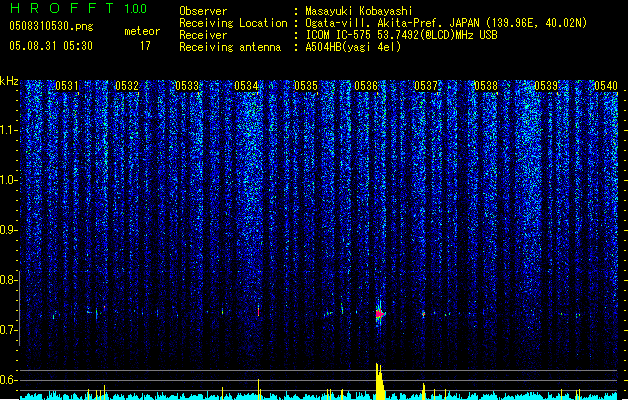Click the 'Receiver' field label
Viewport: 629px width, 400px height.
tap(203, 35)
